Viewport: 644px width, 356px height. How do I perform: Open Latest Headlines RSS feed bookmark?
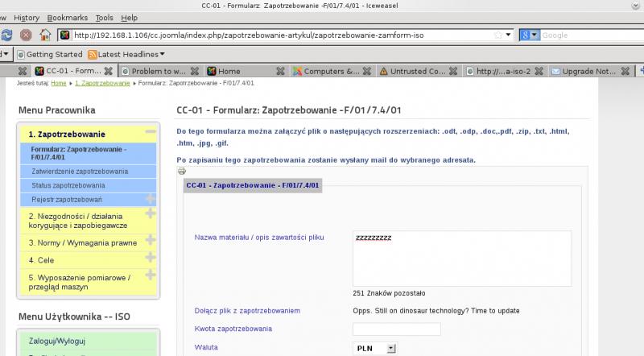(x=126, y=54)
